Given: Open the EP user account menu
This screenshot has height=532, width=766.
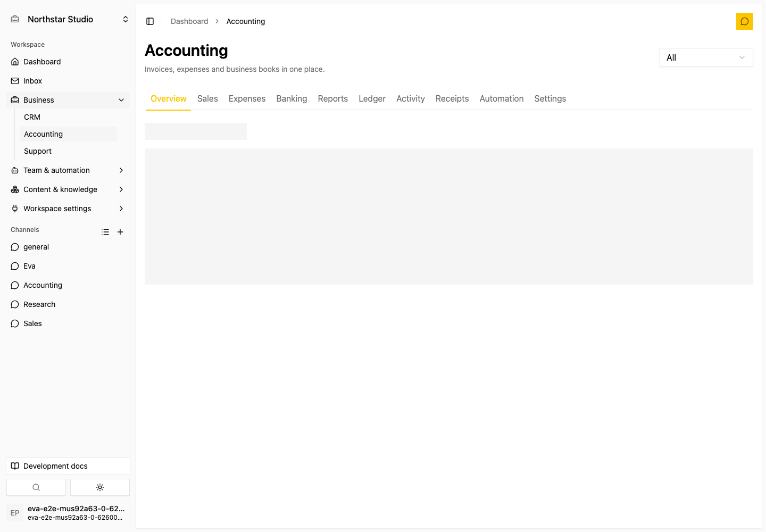Looking at the screenshot, I should pos(68,513).
